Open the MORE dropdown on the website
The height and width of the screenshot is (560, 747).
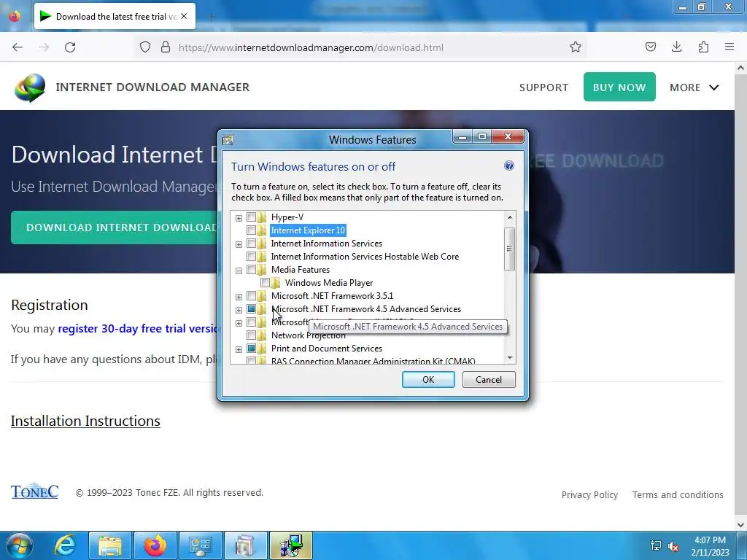(694, 87)
